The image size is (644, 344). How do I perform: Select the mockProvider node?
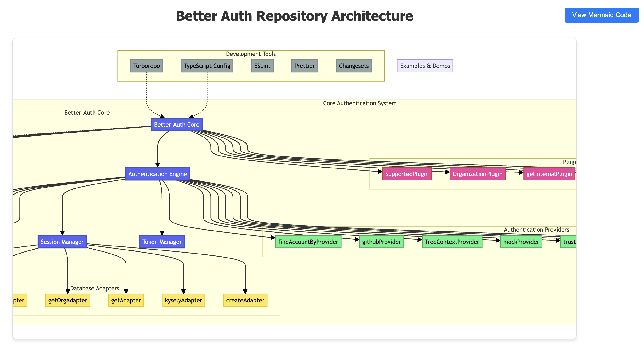[x=521, y=242]
